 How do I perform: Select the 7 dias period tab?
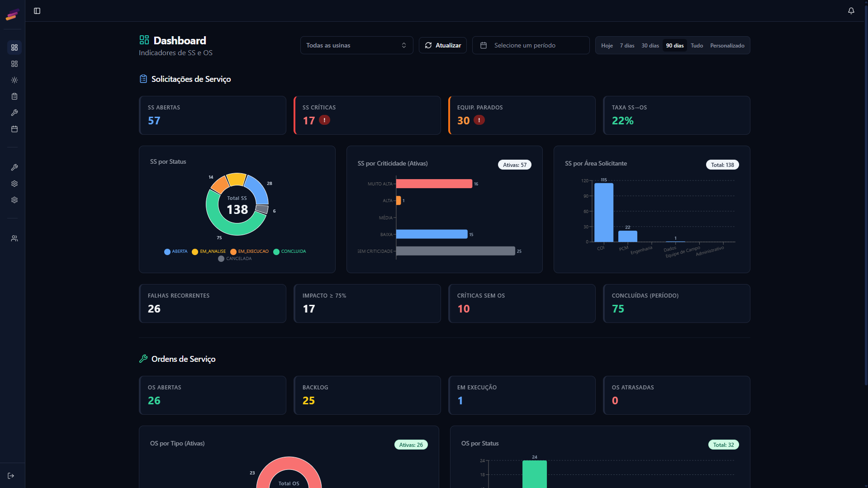[627, 45]
